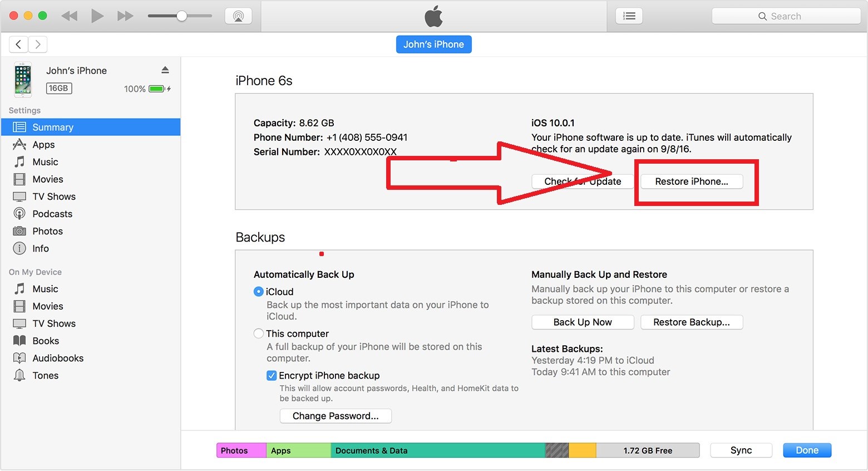Eject John's iPhone using eject icon
The width and height of the screenshot is (868, 471).
pos(165,70)
